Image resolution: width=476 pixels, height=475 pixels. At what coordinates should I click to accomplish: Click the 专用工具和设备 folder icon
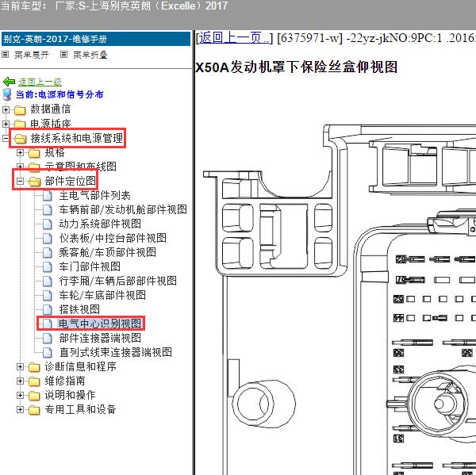tap(34, 410)
